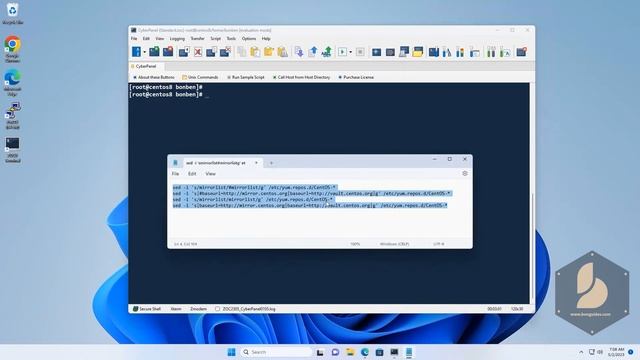Open the Options menu in ZOC

coord(249,38)
